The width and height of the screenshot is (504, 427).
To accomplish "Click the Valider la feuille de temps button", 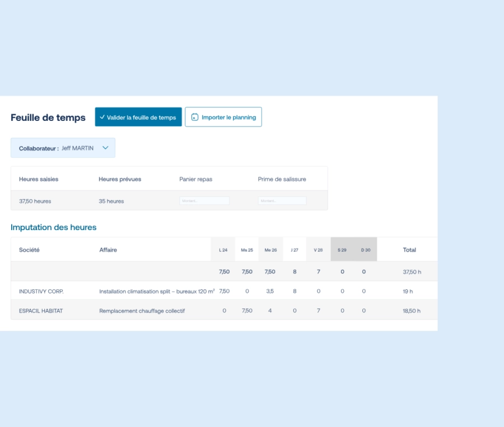I will click(x=138, y=117).
